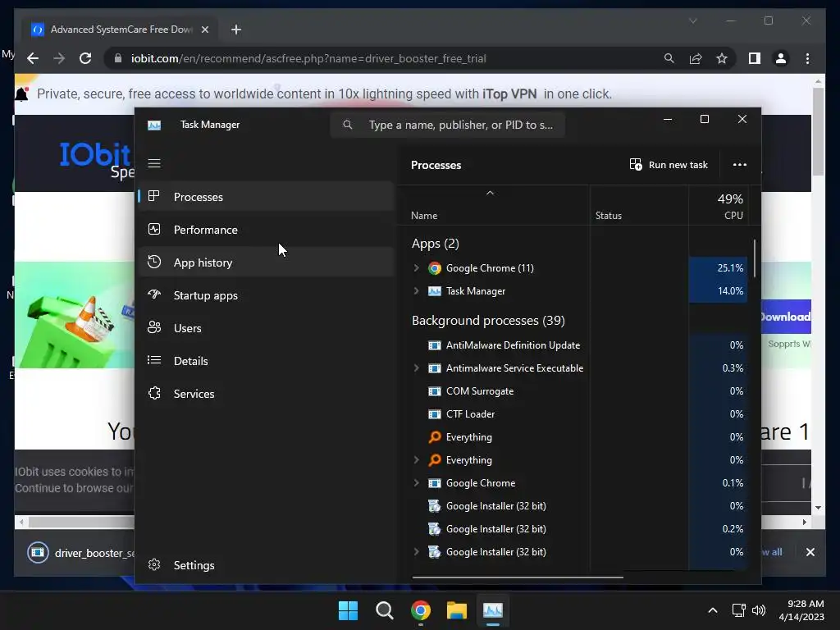Click the process list vertical scrollbar thumb

click(x=755, y=258)
